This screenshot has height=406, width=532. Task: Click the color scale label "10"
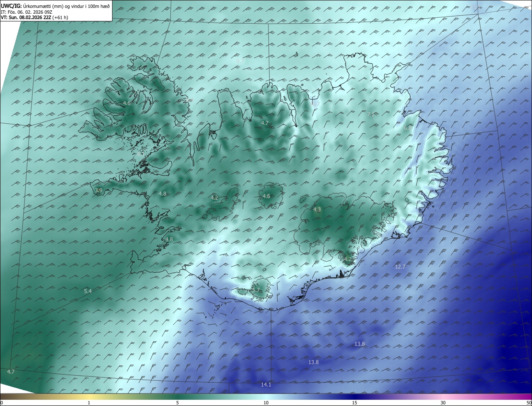click(266, 403)
